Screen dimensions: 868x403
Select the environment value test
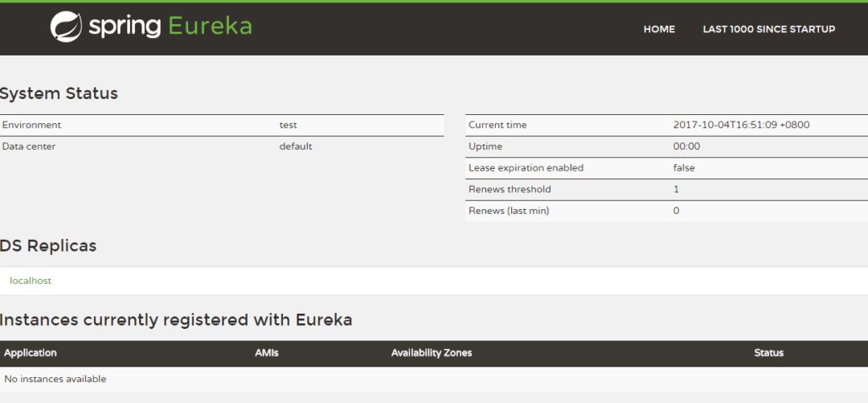(x=288, y=125)
